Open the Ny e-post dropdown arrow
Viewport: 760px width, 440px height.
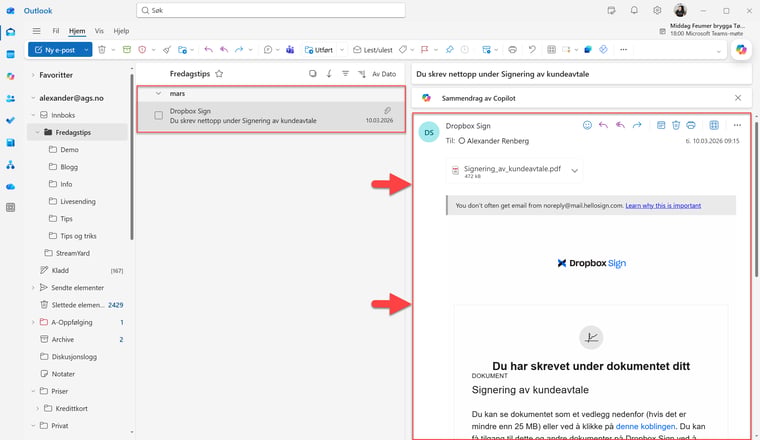pos(86,49)
